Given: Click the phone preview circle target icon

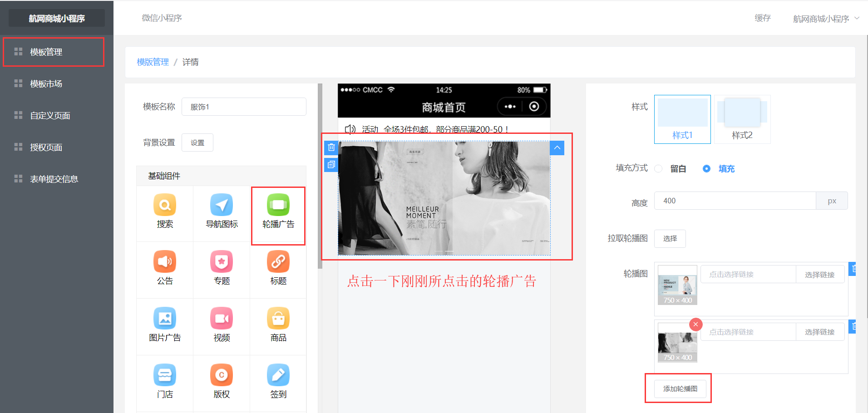Looking at the screenshot, I should pos(534,106).
